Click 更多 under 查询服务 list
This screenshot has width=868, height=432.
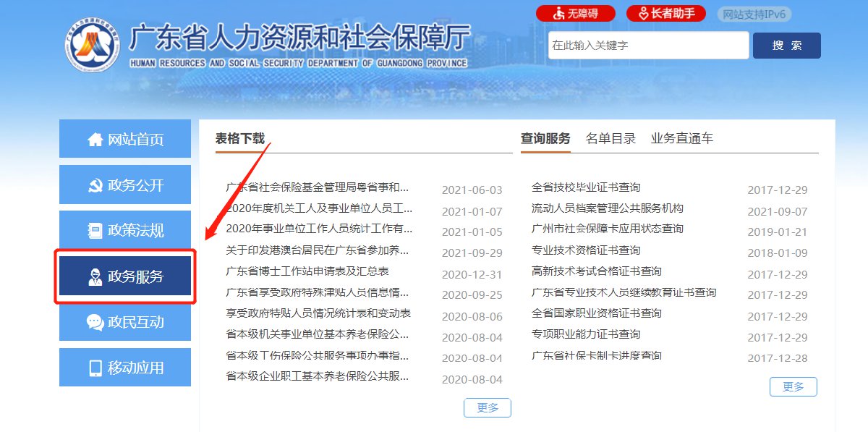(x=793, y=386)
